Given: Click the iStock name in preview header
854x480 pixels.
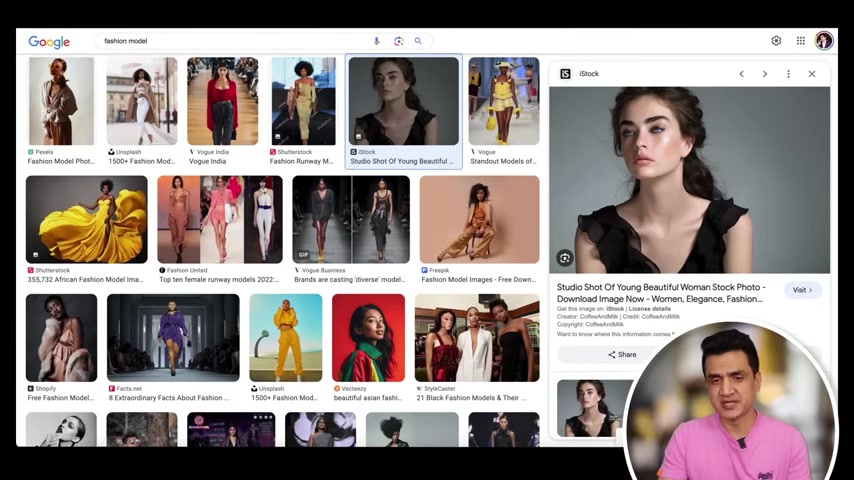Looking at the screenshot, I should [589, 74].
